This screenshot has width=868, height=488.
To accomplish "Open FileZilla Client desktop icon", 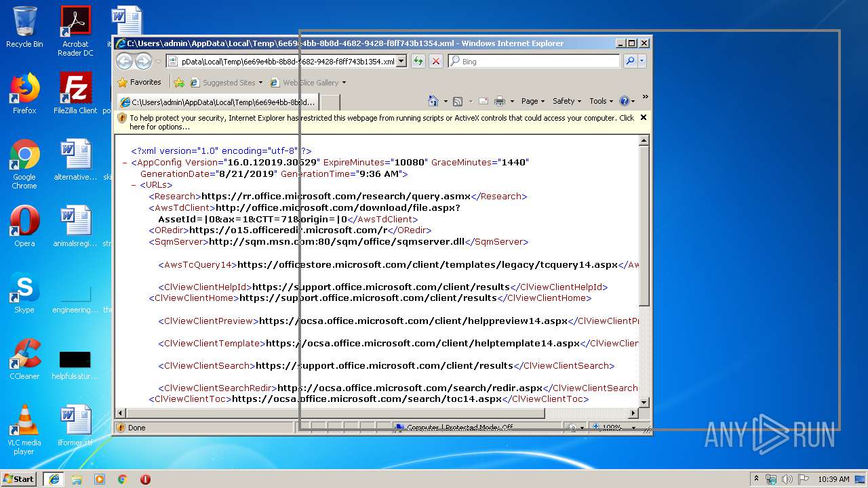I will coord(75,94).
